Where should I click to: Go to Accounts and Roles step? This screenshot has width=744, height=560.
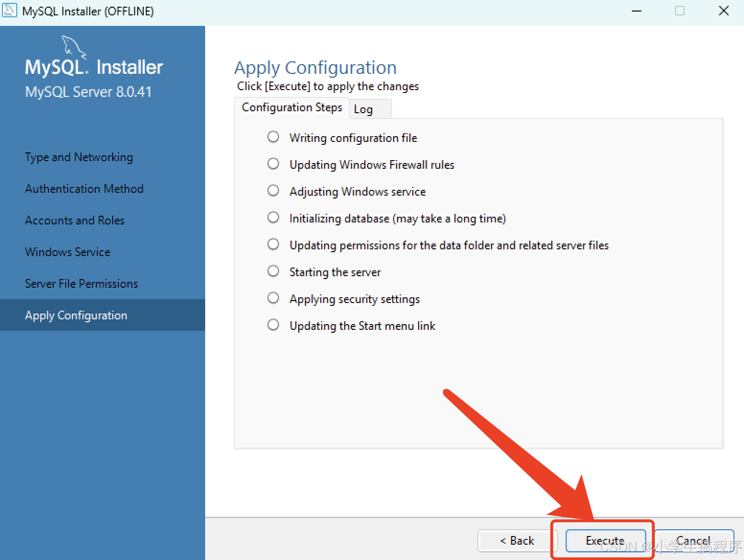click(75, 221)
